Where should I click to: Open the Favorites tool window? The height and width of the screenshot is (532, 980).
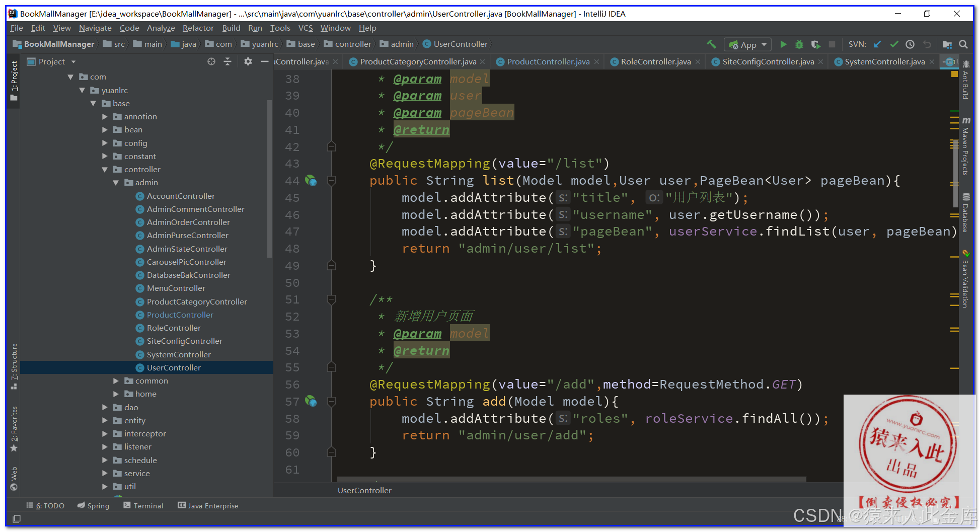(14, 428)
